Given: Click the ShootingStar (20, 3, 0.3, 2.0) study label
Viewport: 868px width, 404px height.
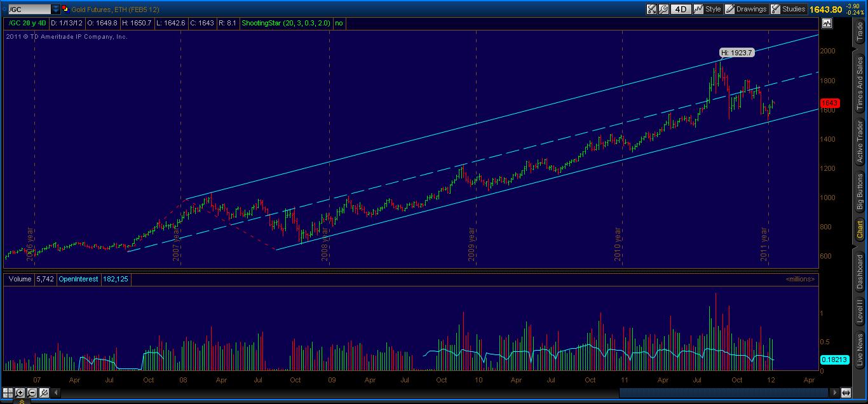Looking at the screenshot, I should pyautogui.click(x=285, y=23).
